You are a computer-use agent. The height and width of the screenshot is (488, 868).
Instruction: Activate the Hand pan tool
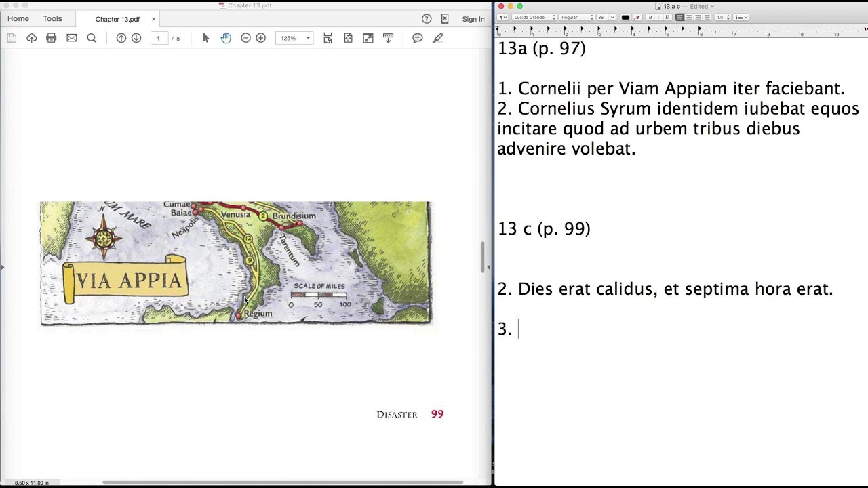click(226, 38)
